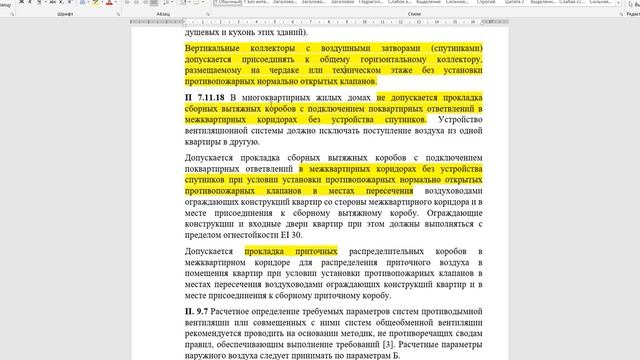Click text душевых и кухонь этих зданий
The height and width of the screenshot is (360, 640).
pos(246,32)
